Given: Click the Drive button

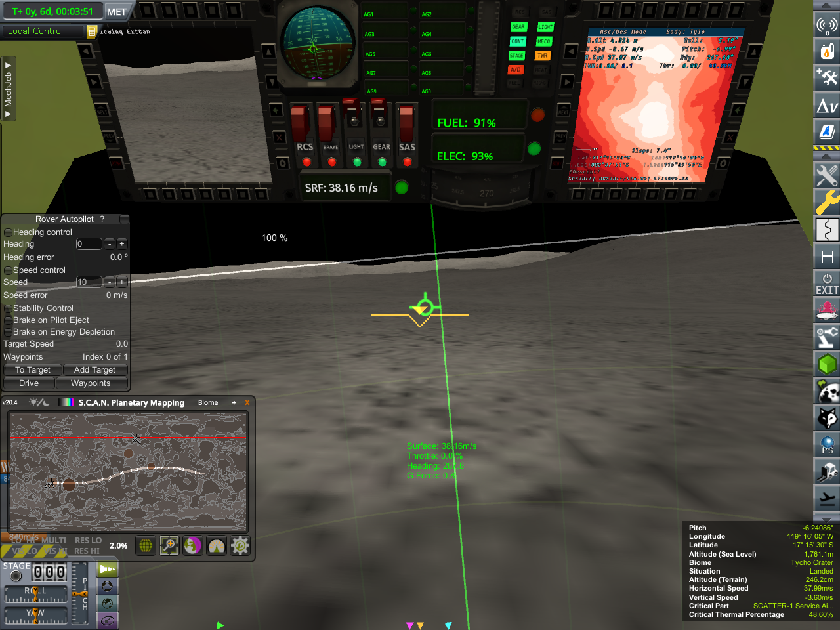Looking at the screenshot, I should [29, 383].
